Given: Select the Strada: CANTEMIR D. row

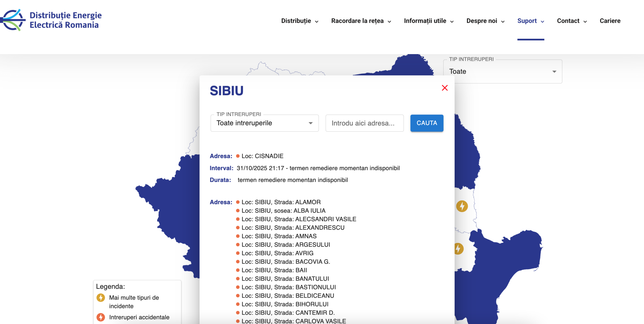Looking at the screenshot, I should click(x=285, y=313).
